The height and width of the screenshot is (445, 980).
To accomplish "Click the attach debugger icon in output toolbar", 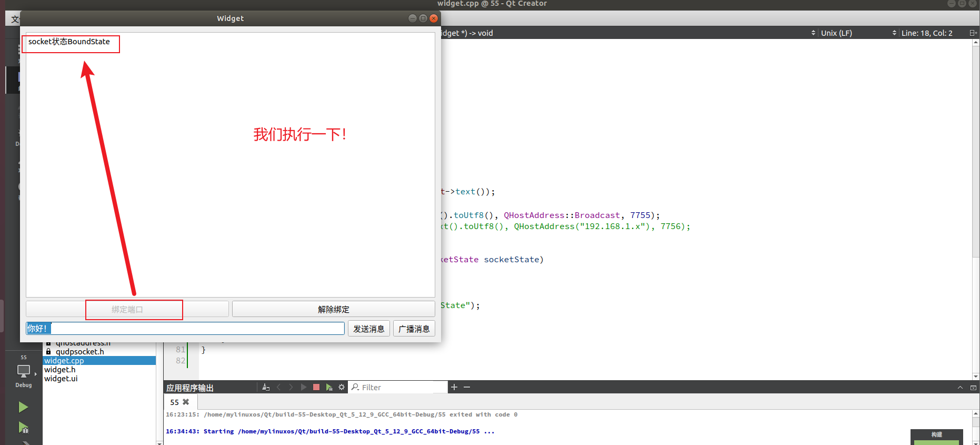I will 329,387.
